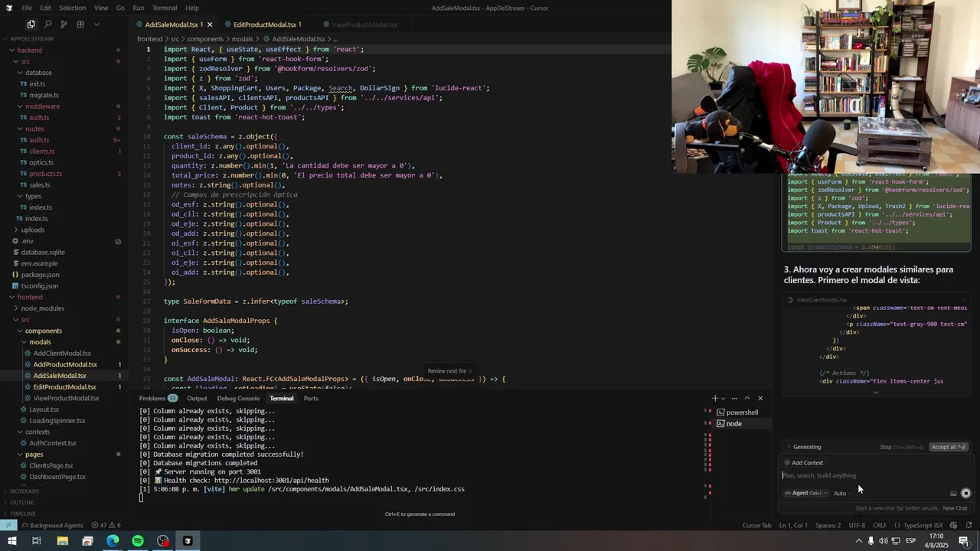980x551 pixels.
Task: Collapse the backend folder in explorer
Action: [x=29, y=51]
